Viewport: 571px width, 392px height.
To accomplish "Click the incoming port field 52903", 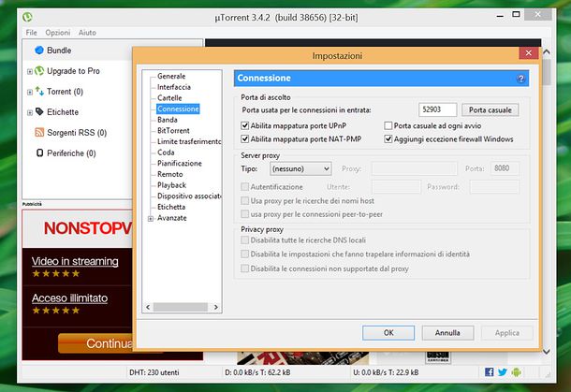I will [x=437, y=109].
